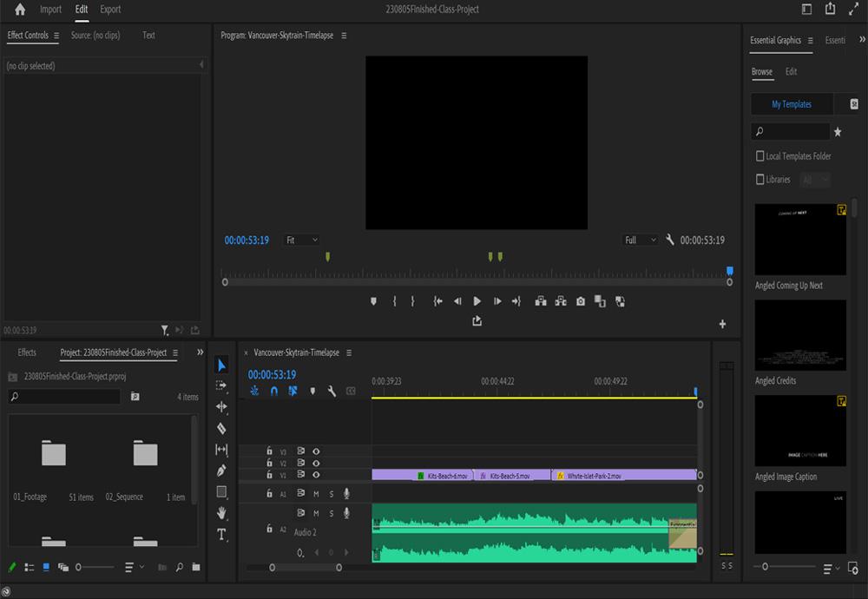Click the Quick Export share icon
This screenshot has height=599, width=868.
pos(830,9)
